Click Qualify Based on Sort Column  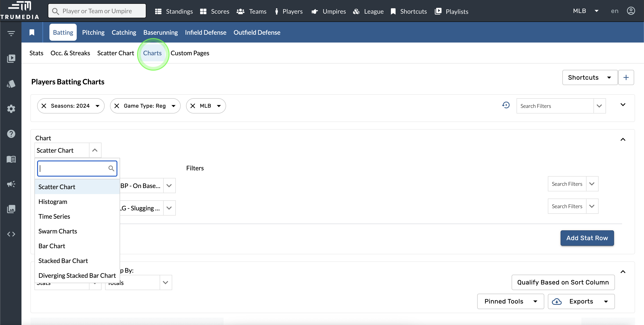(x=563, y=282)
